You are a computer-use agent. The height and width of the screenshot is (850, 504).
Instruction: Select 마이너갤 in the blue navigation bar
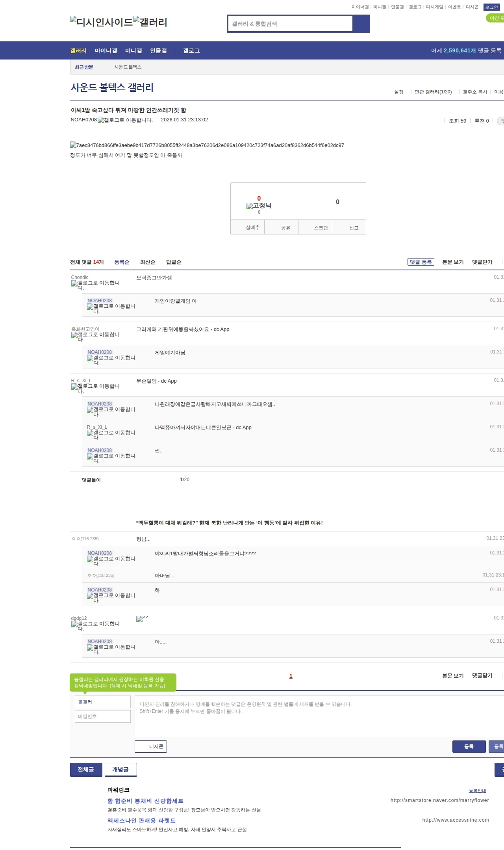click(106, 51)
